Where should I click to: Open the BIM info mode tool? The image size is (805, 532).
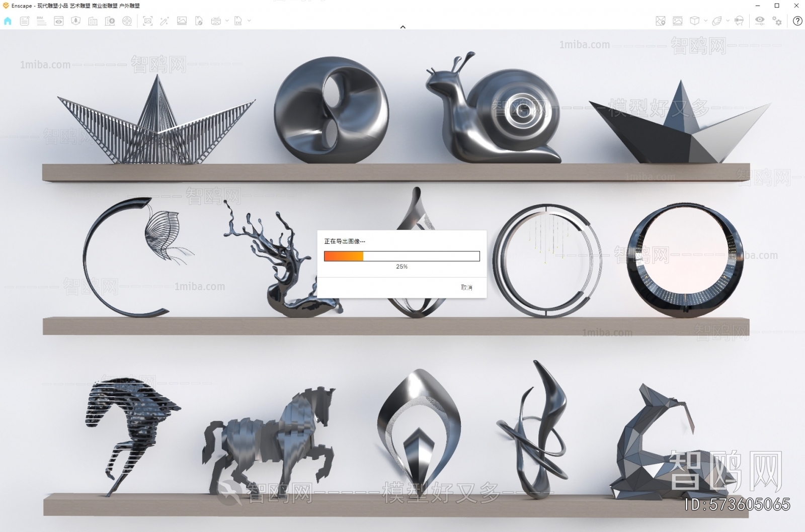[x=41, y=21]
